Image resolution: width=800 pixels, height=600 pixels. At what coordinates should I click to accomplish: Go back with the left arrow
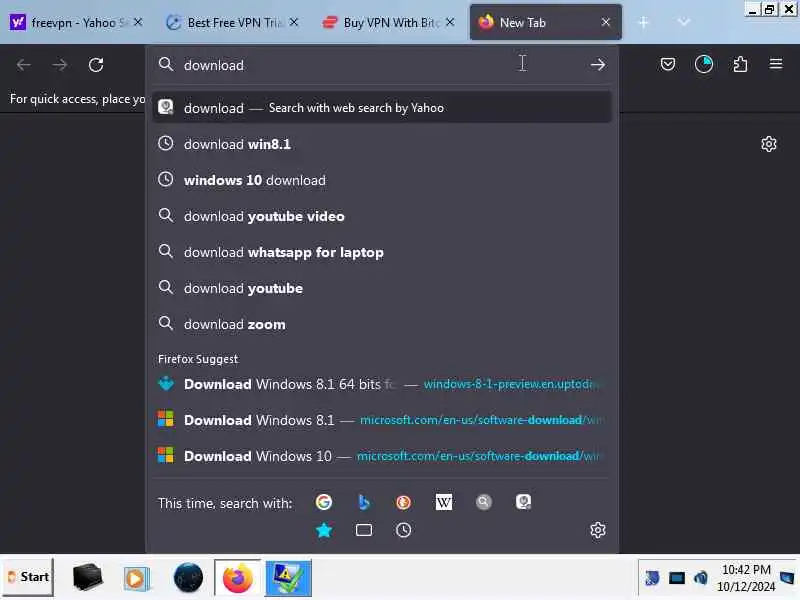(x=23, y=65)
